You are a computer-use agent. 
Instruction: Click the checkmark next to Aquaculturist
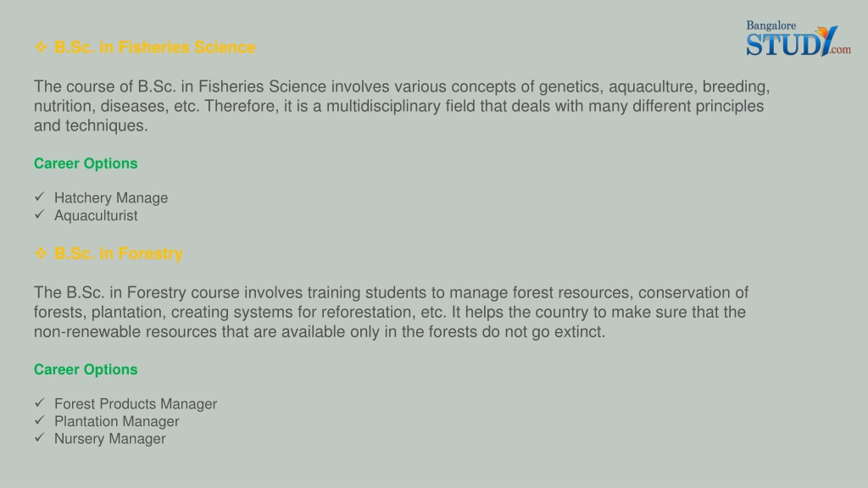coord(39,214)
